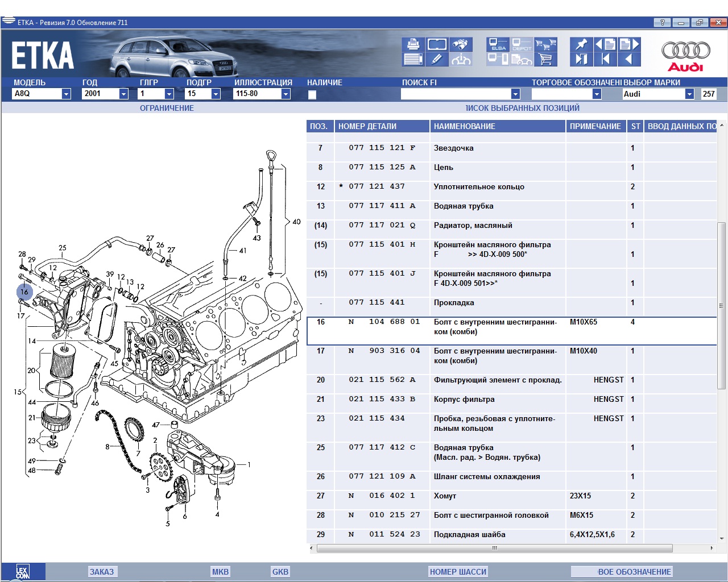This screenshot has height=582, width=728.
Task: Click highlighted callout 16 in the diagram
Action: tap(24, 292)
